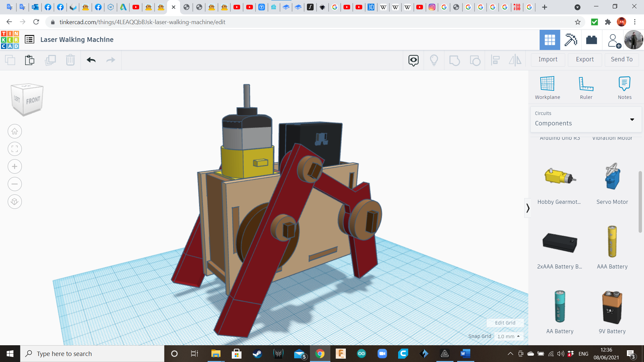Toggle the Notes visibility eye icon

point(413,60)
